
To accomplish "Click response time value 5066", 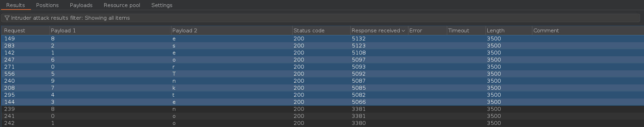I will (358, 102).
